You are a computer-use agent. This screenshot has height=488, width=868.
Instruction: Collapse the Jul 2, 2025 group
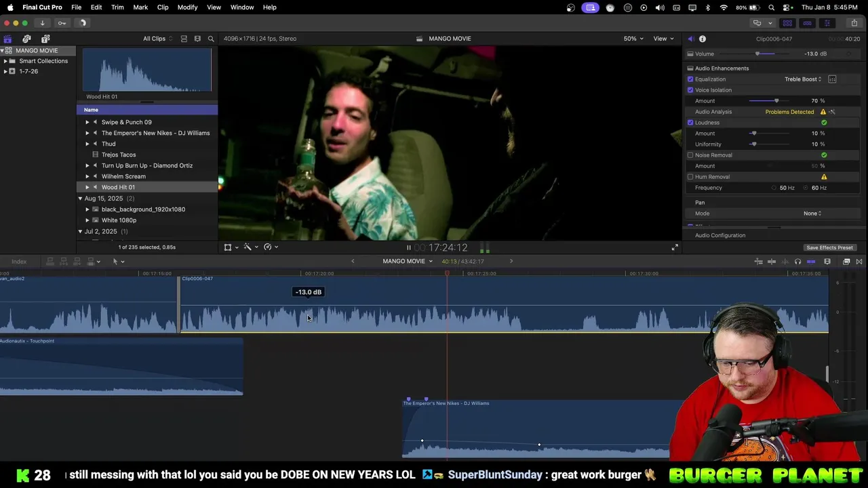click(80, 232)
